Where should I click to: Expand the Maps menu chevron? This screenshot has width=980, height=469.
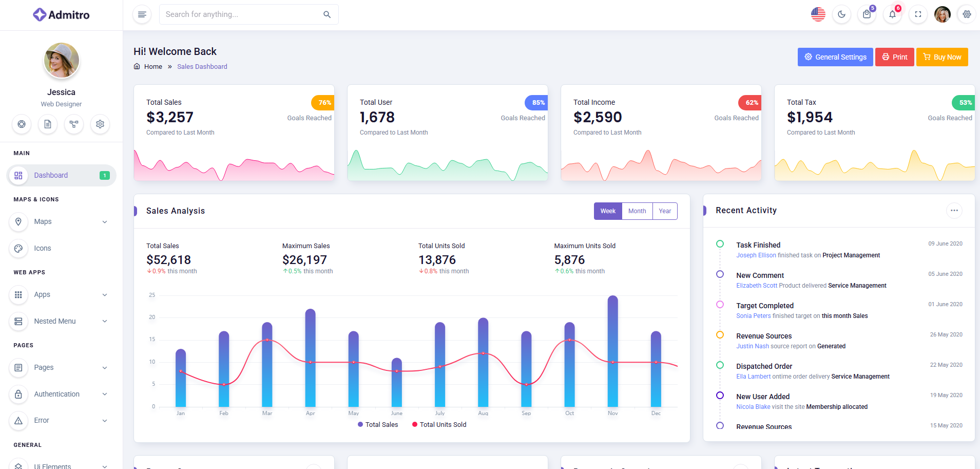[x=105, y=222]
